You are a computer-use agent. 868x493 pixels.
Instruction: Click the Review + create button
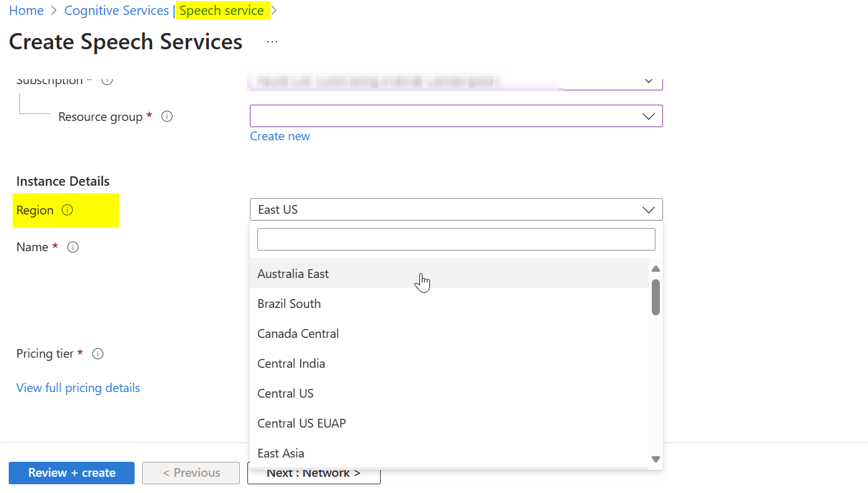coord(72,473)
